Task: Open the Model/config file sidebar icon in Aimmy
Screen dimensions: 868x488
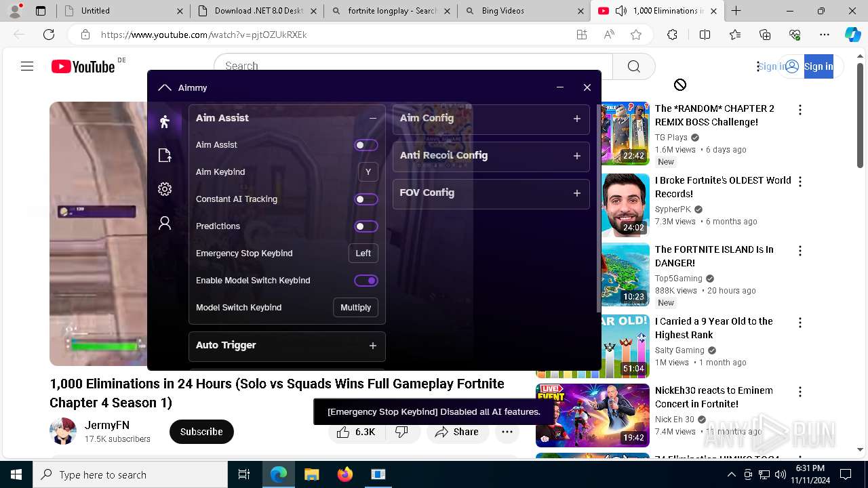Action: point(165,155)
